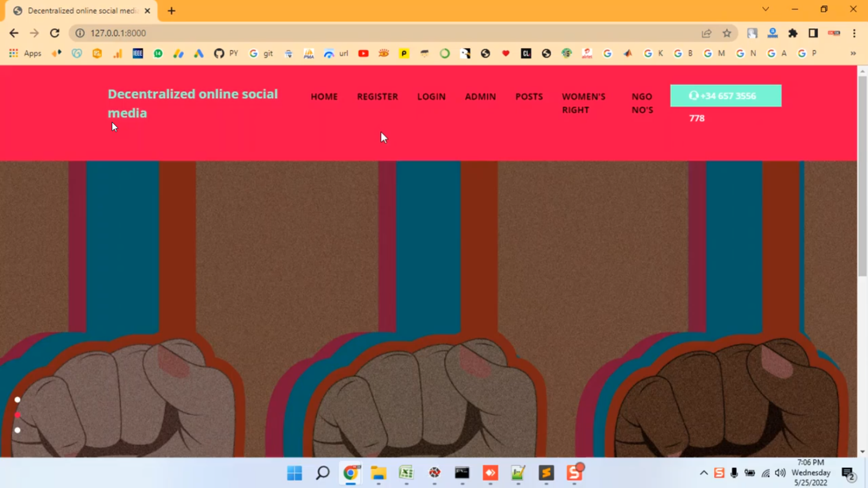Show hidden system tray icons
This screenshot has width=868, height=488.
pos(704,473)
